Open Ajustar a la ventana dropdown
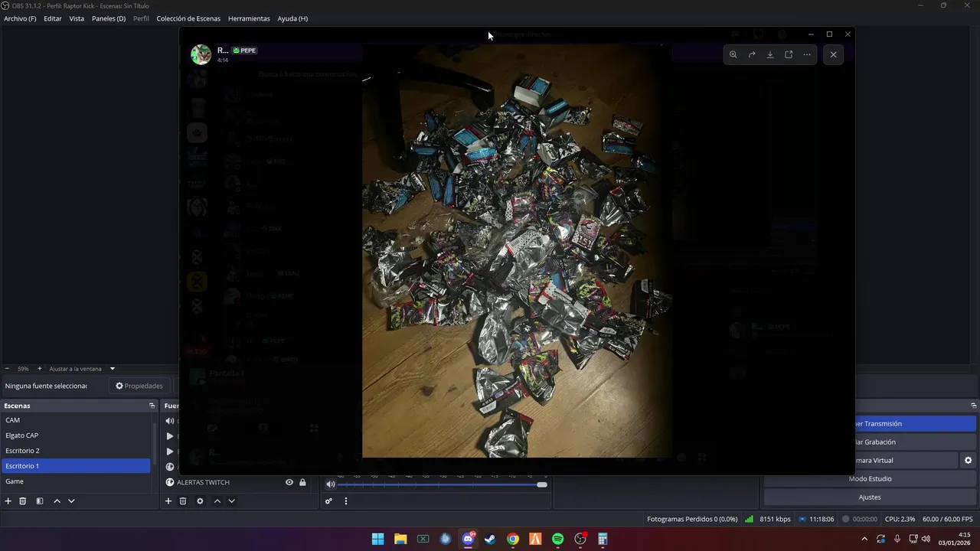 click(82, 369)
